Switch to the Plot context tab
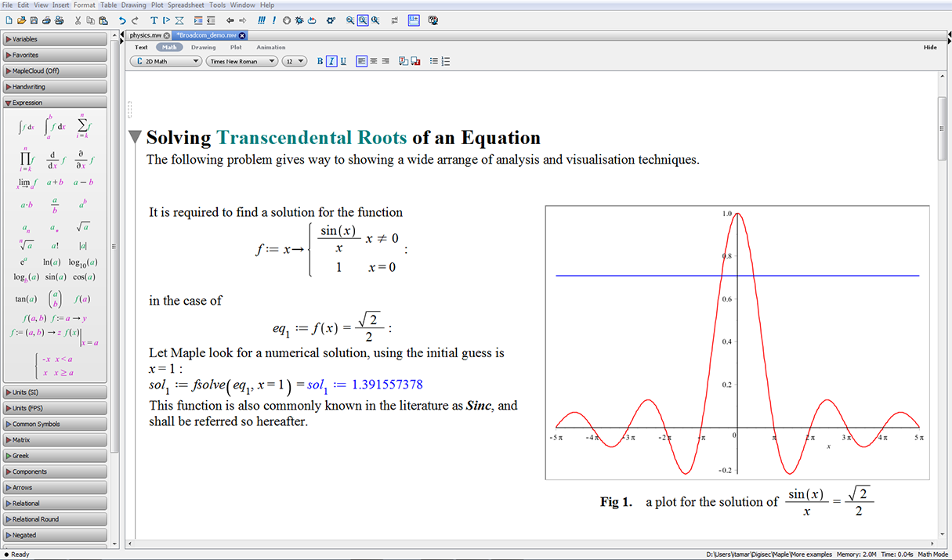This screenshot has height=560, width=952. 236,47
